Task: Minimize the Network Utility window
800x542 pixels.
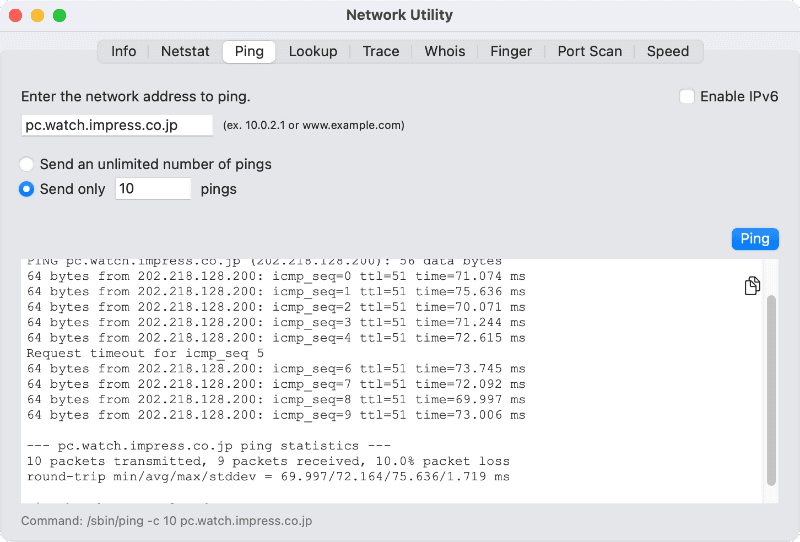Action: point(38,16)
